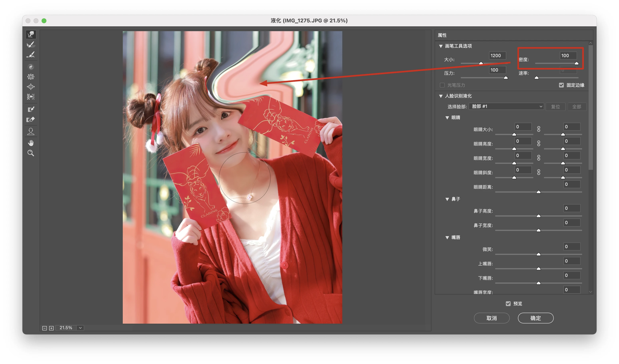Toggle eye size link icon
This screenshot has height=364, width=619.
tap(538, 129)
